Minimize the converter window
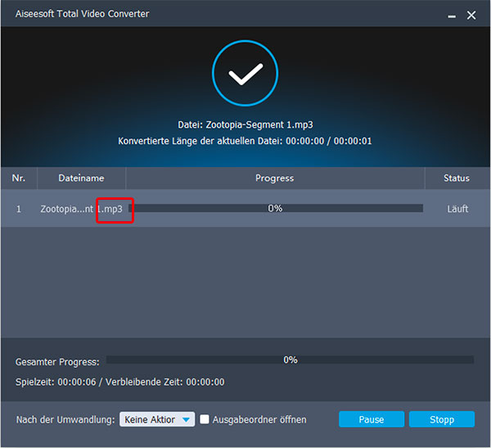491x448 pixels. (x=452, y=16)
